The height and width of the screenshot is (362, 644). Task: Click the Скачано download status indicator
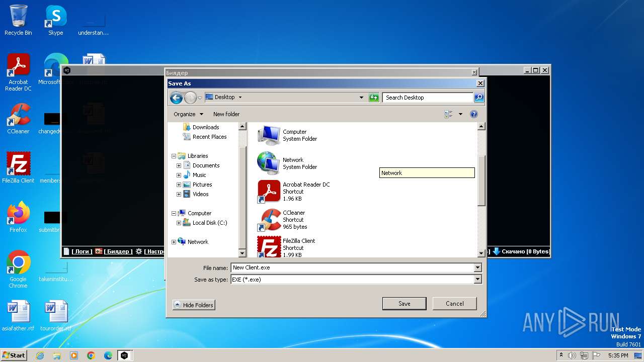click(521, 251)
